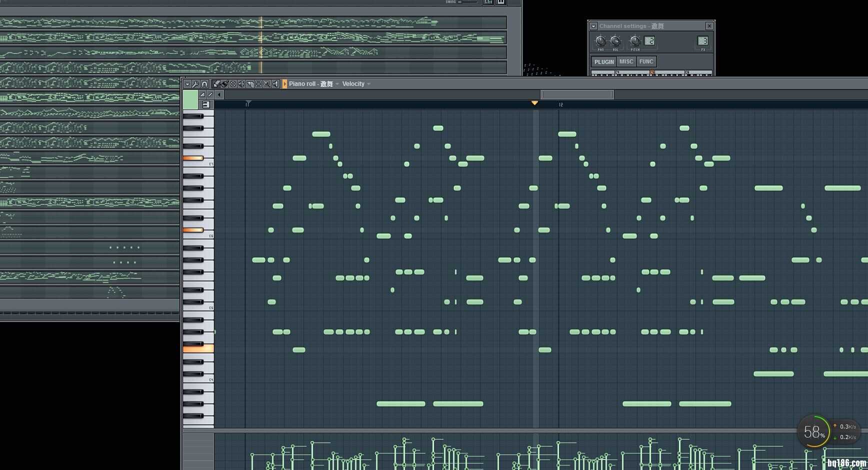The image size is (868, 470).
Task: Click the scroll-left arrow in piano roll
Action: [x=219, y=95]
